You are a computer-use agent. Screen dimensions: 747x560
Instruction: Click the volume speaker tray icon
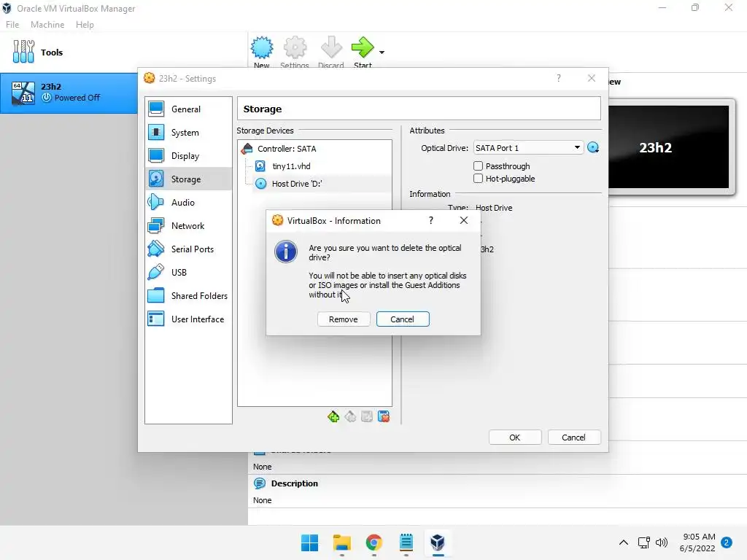[661, 542]
